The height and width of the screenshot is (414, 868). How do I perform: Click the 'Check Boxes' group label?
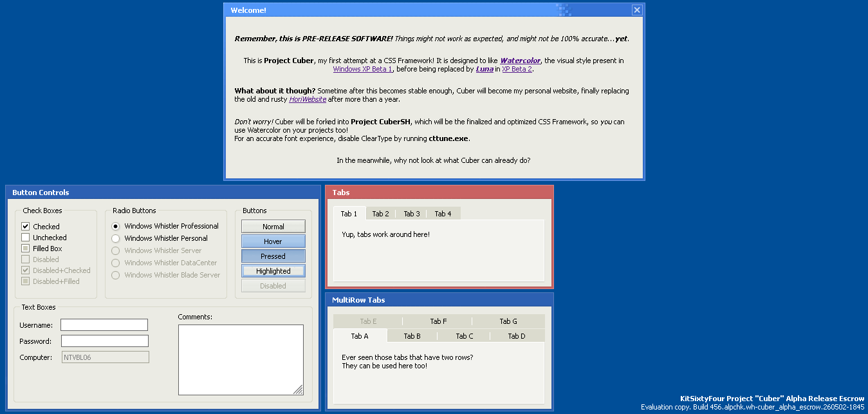[x=42, y=211]
